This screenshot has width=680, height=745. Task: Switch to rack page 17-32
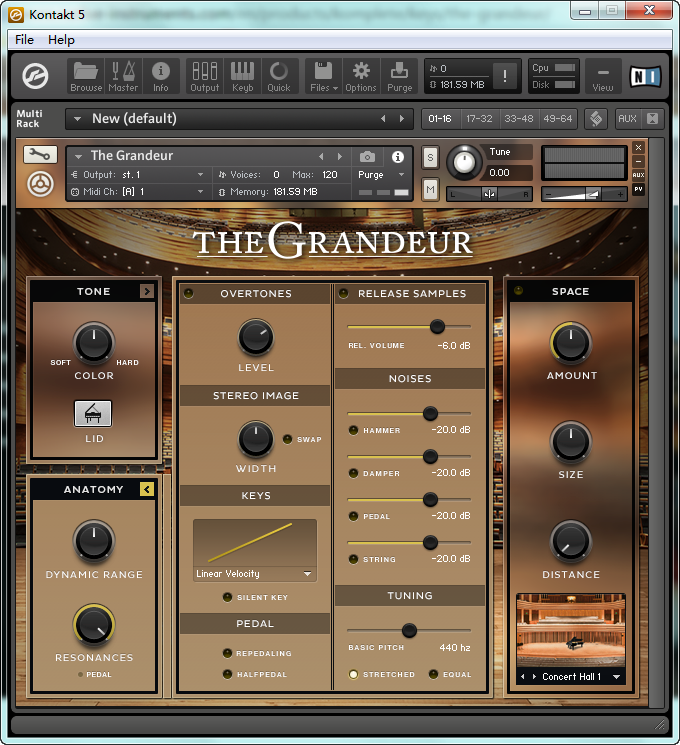[x=479, y=118]
